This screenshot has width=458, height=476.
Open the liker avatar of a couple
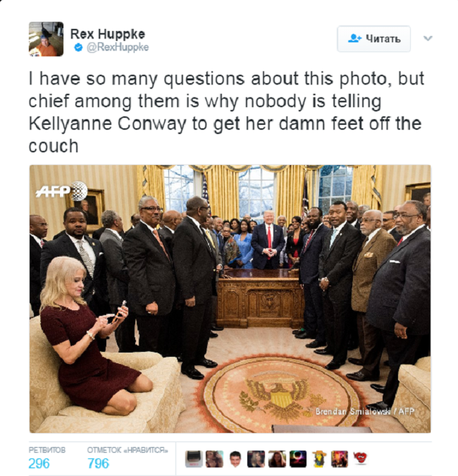point(214,459)
